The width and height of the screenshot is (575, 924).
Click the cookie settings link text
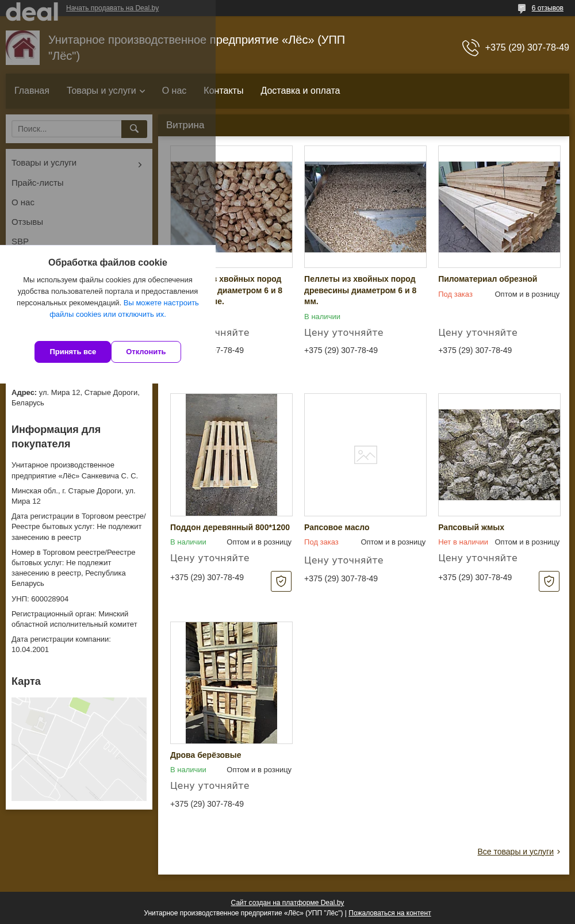(124, 309)
